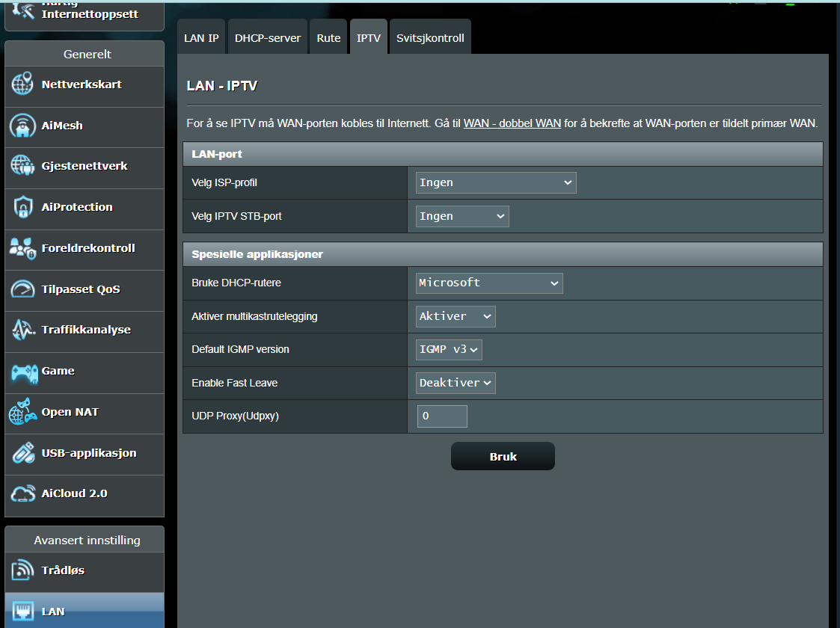
Task: Go to Game menu label
Action: (58, 371)
